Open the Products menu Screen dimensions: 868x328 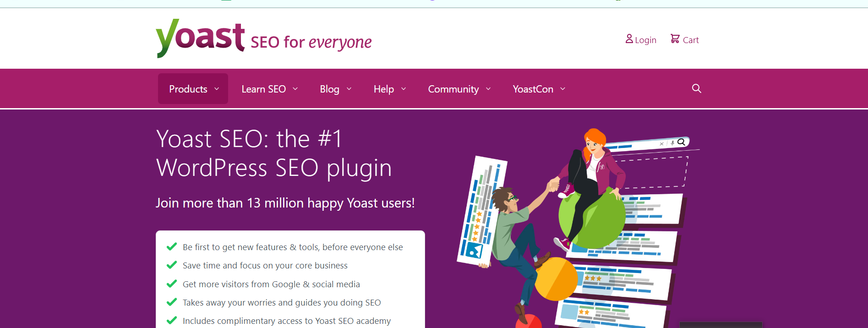tap(193, 89)
